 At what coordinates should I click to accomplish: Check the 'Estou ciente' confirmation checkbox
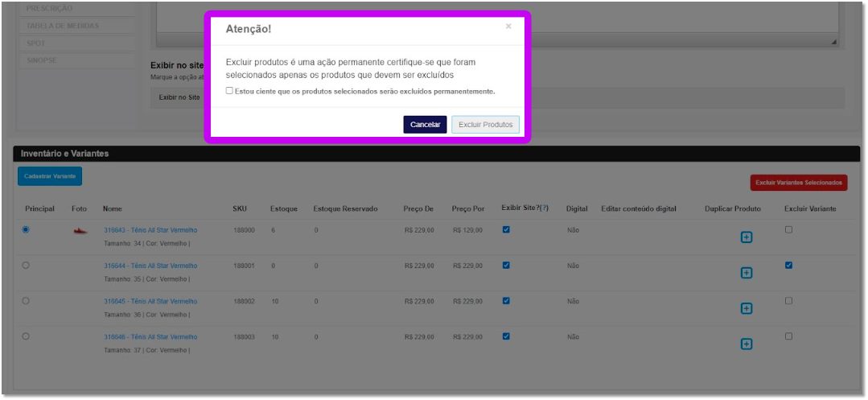pyautogui.click(x=229, y=91)
